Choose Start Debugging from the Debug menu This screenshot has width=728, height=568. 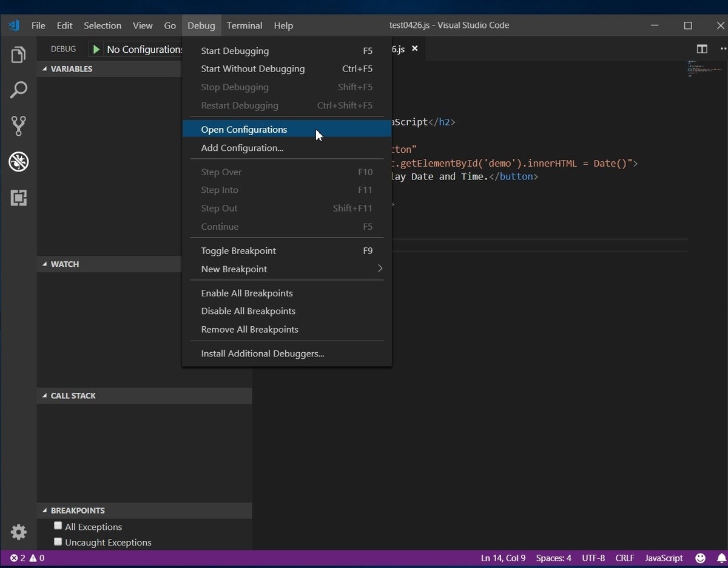pos(287,51)
